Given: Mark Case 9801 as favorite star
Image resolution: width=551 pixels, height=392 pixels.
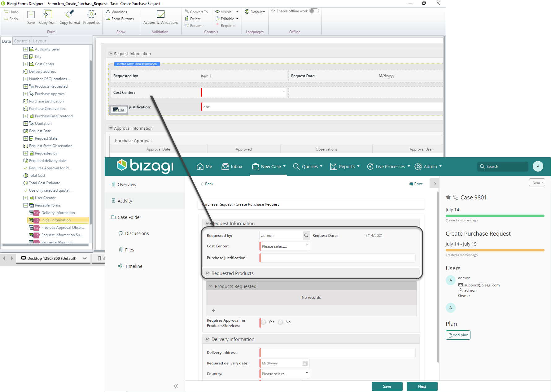Looking at the screenshot, I should tap(448, 197).
